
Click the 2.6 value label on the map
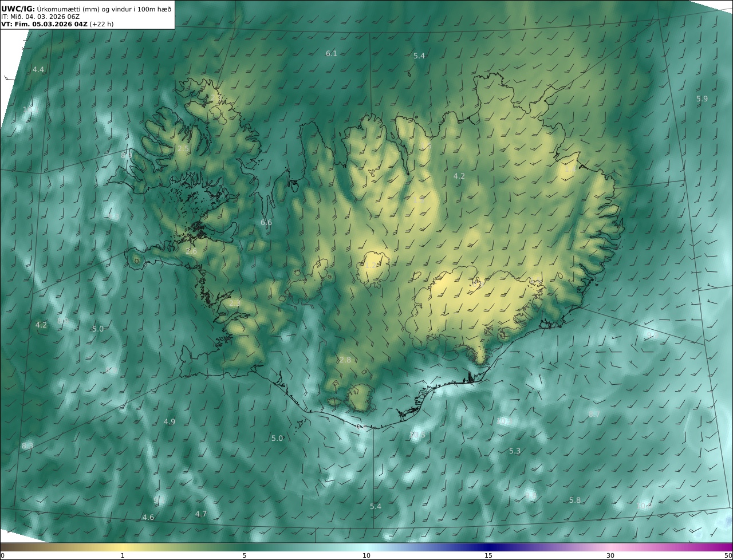(191, 251)
